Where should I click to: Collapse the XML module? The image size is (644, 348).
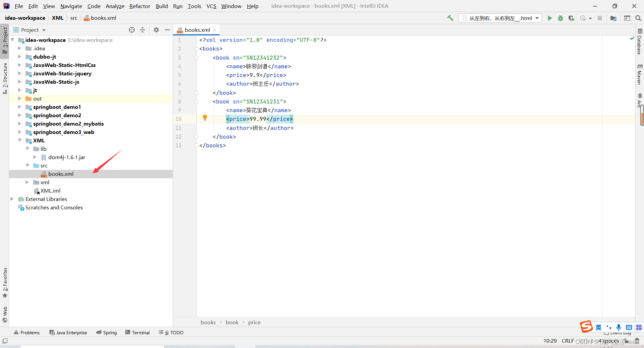[20, 140]
